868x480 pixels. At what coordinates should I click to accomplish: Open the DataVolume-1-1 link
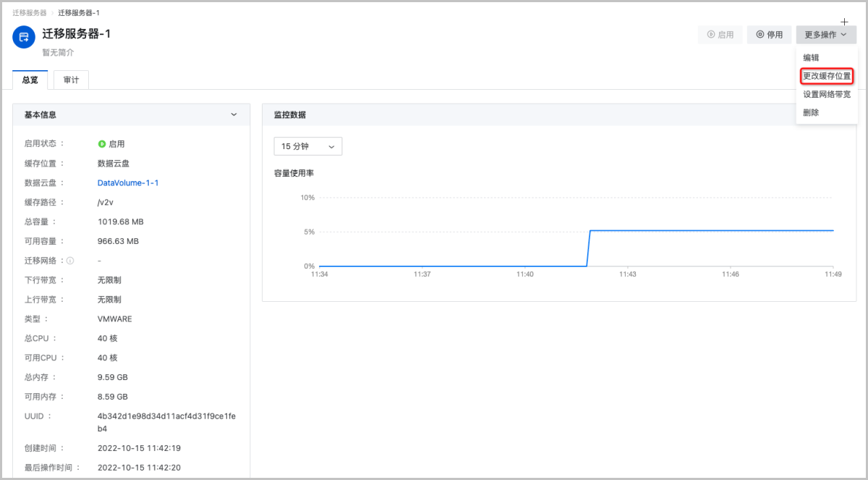(127, 182)
